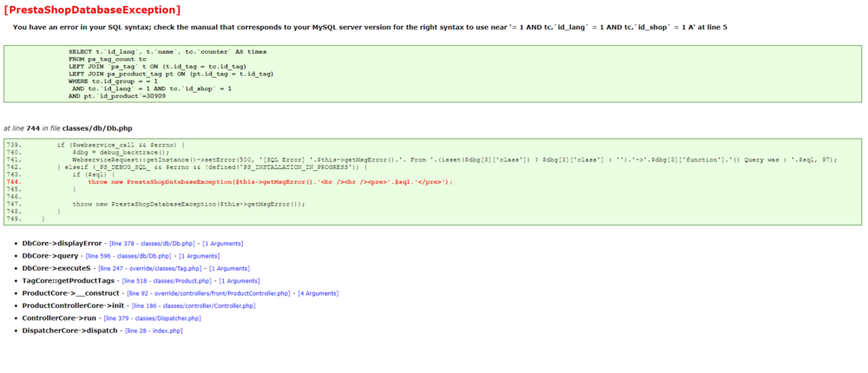Expand '1 Arguments' for TagCore::getProductTags
The width and height of the screenshot is (868, 373).
(240, 281)
